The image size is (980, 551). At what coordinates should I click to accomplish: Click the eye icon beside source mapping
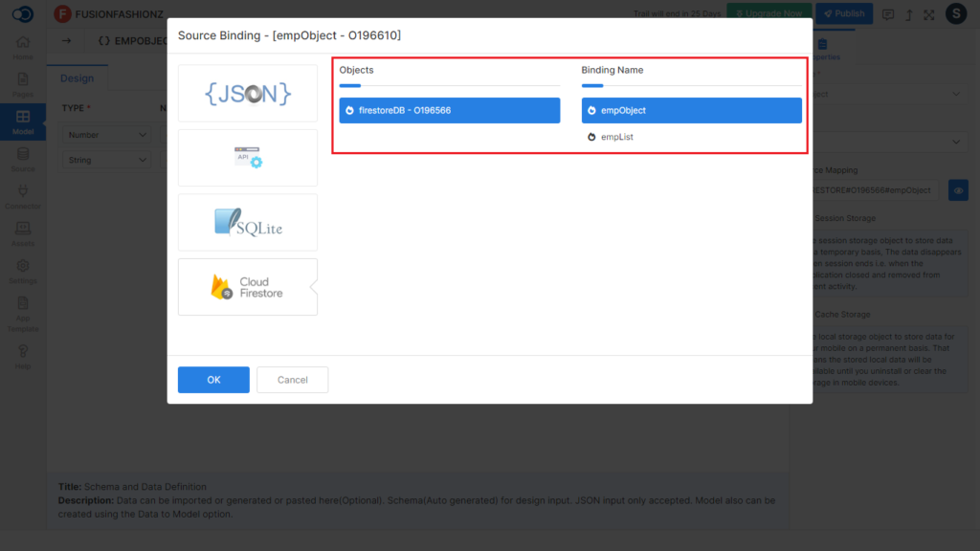tap(958, 190)
